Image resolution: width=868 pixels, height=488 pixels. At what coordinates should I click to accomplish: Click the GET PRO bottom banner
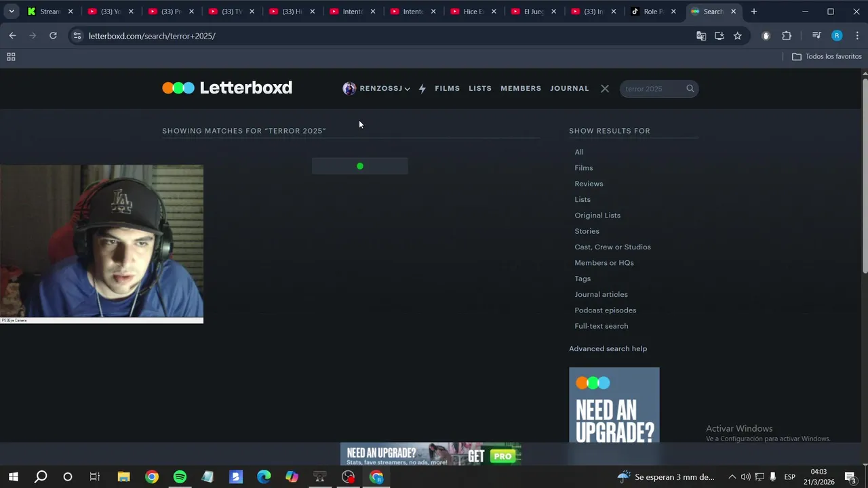[x=431, y=454]
